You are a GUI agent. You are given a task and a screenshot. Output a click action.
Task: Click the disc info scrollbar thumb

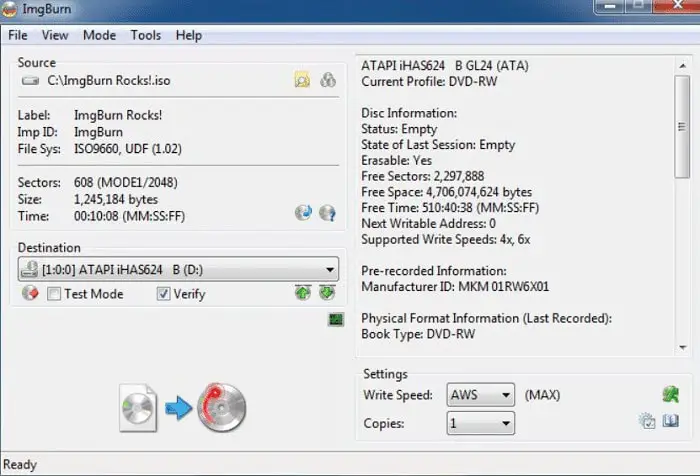[682, 127]
